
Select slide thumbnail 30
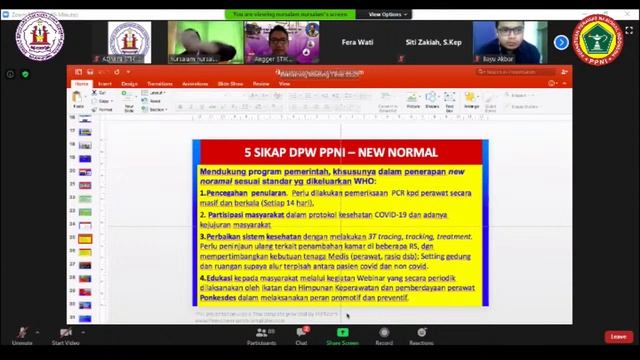pos(85,305)
